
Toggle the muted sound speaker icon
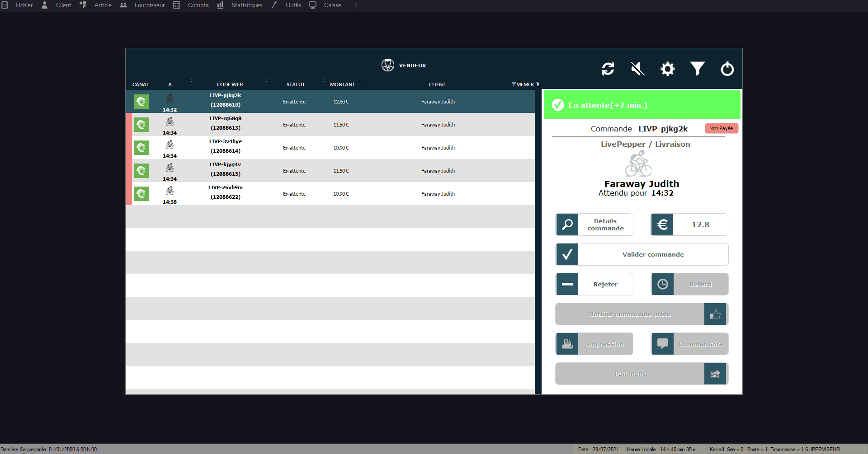click(637, 69)
